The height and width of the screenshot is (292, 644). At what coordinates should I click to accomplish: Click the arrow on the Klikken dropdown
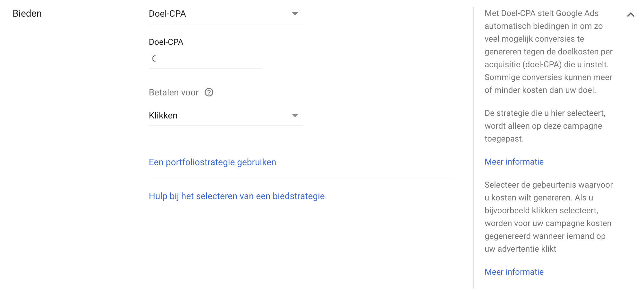click(x=295, y=116)
